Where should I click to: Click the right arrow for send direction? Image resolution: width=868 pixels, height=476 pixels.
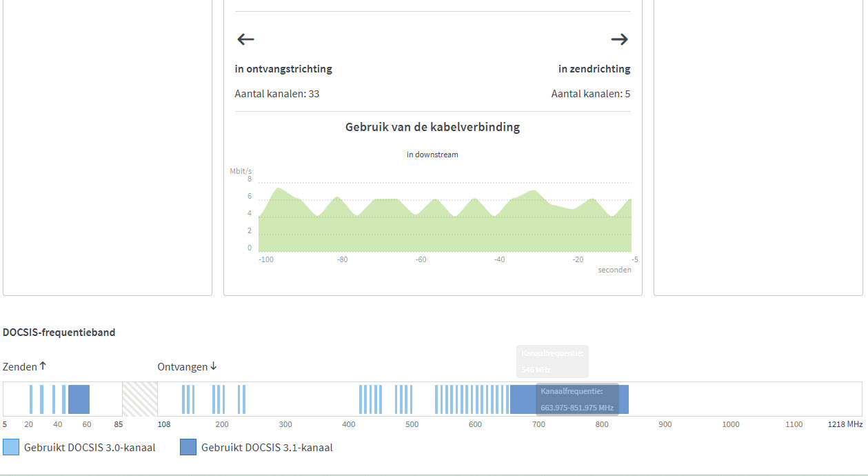619,39
